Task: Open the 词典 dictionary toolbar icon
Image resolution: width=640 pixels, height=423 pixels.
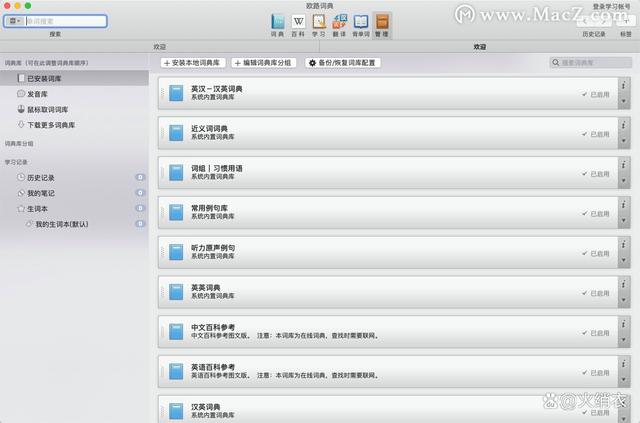Action: [x=278, y=25]
